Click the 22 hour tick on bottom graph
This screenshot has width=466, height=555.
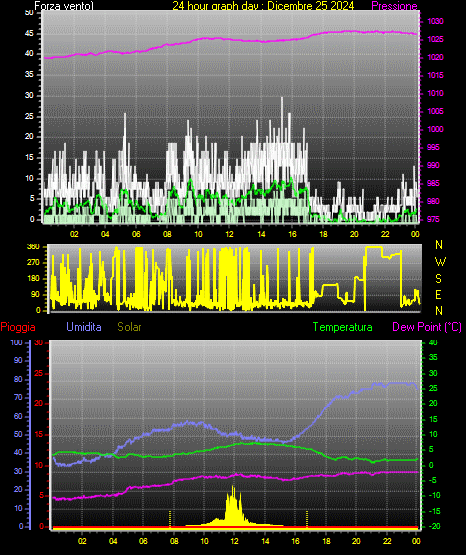pyautogui.click(x=387, y=541)
